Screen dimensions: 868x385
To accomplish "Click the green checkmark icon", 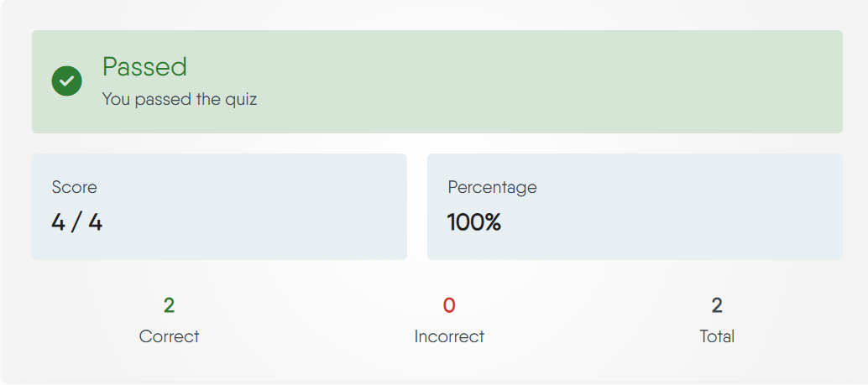I will click(x=66, y=81).
